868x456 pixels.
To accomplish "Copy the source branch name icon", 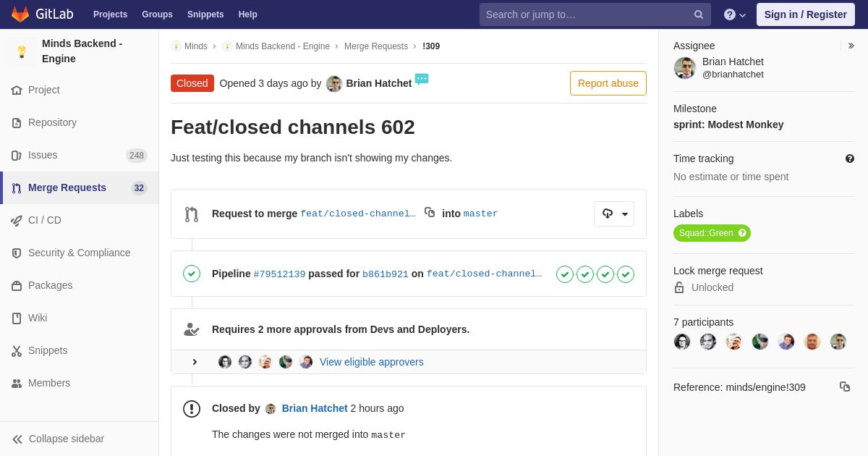I will click(x=430, y=212).
